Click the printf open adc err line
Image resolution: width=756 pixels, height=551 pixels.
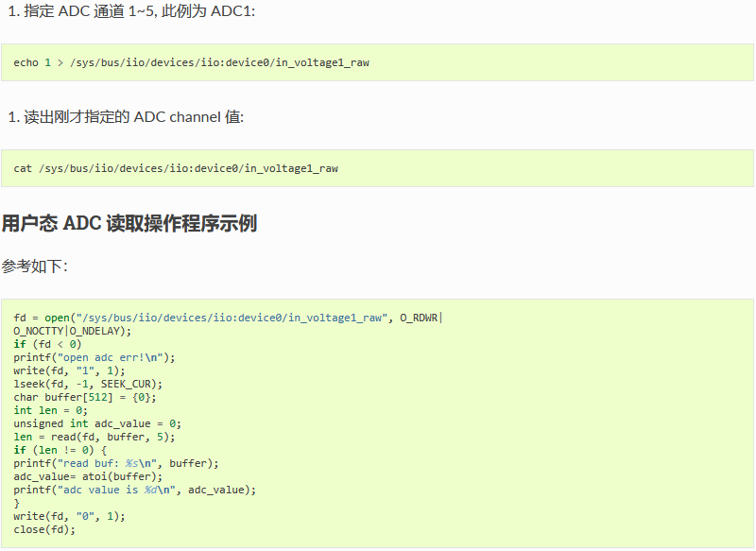[x=94, y=357]
